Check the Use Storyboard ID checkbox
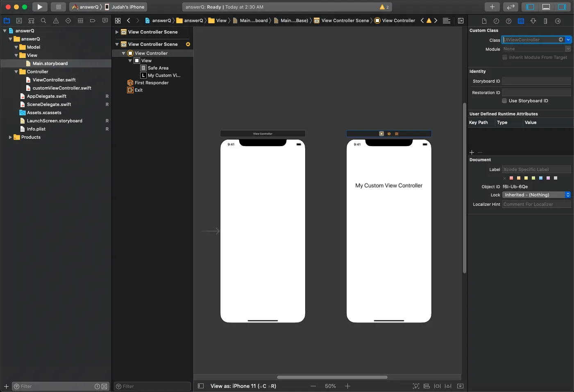 [x=505, y=101]
